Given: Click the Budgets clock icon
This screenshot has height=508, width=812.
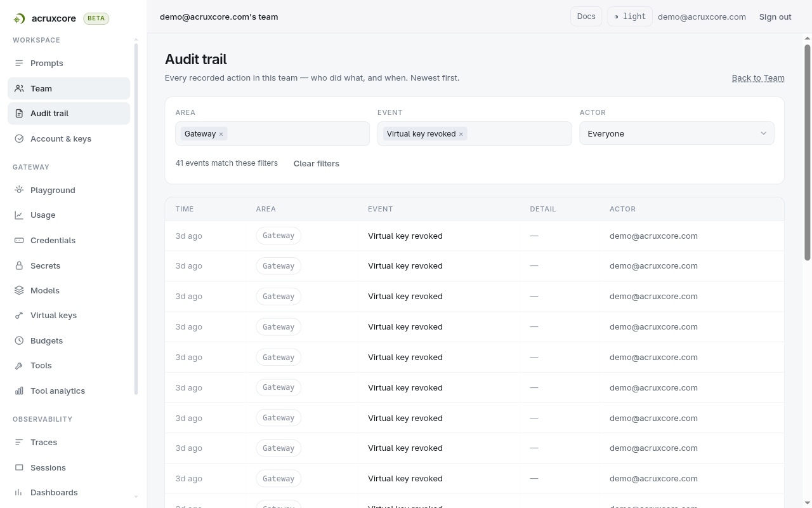Looking at the screenshot, I should point(19,340).
